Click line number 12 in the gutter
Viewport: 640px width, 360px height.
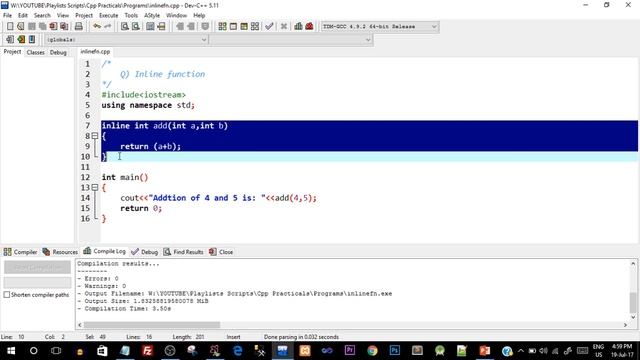click(85, 177)
